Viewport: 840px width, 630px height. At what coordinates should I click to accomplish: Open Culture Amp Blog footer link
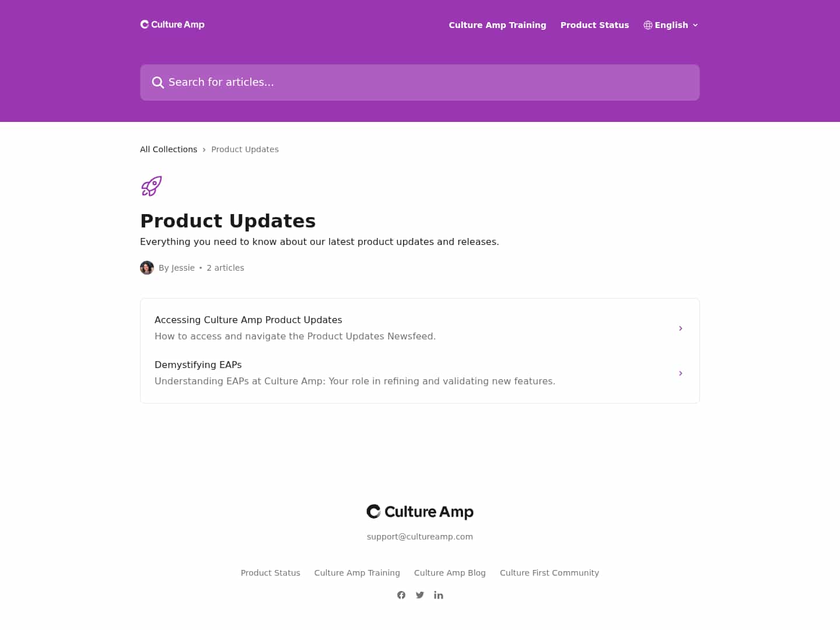[450, 573]
